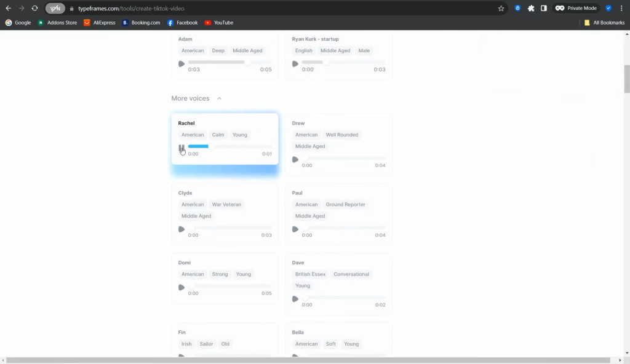Click the Calm tag on Rachel
630x364 pixels.
pos(218,135)
